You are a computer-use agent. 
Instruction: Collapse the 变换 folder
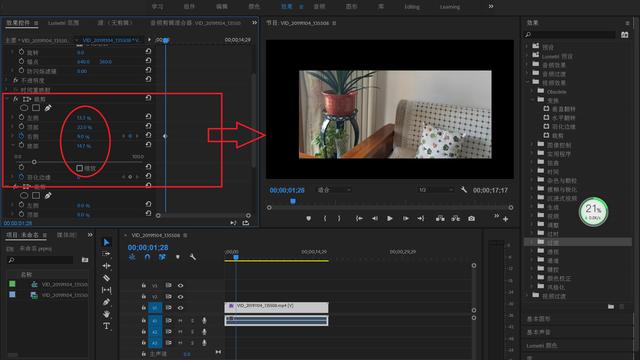click(x=533, y=100)
